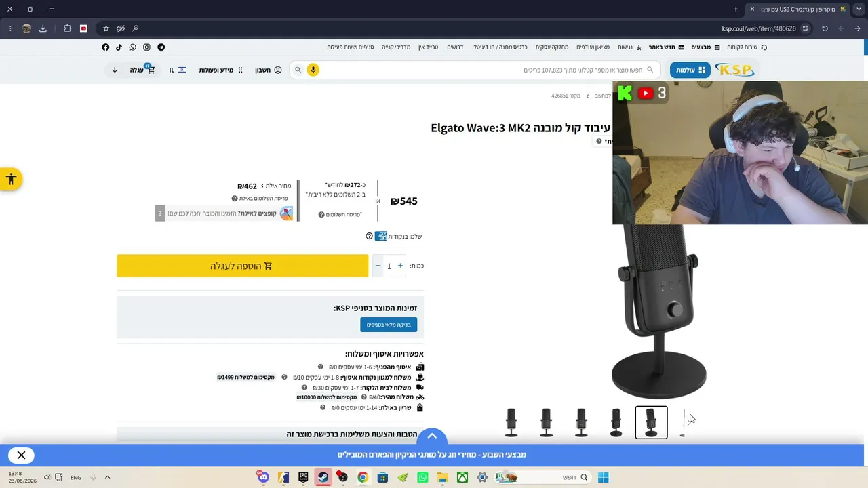Select the first microphone thumbnail from left
Screen dimensions: 868x488
[511, 422]
